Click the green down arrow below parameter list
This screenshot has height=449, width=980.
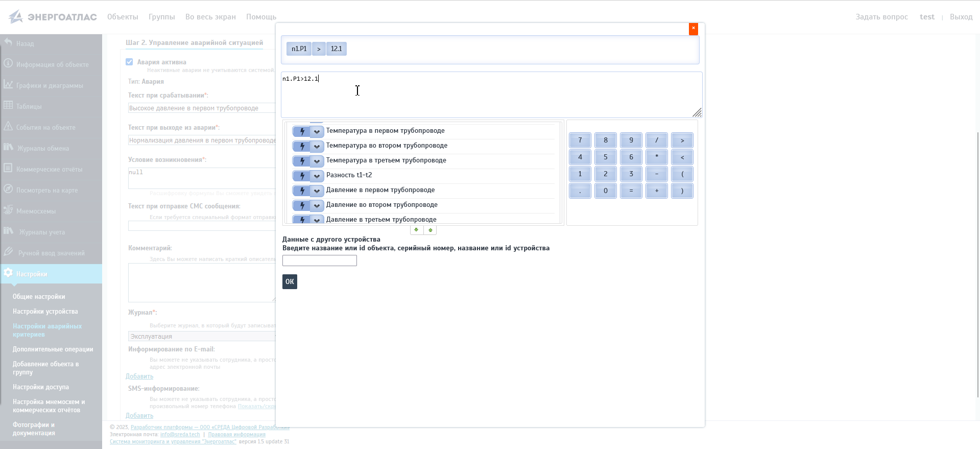click(417, 230)
